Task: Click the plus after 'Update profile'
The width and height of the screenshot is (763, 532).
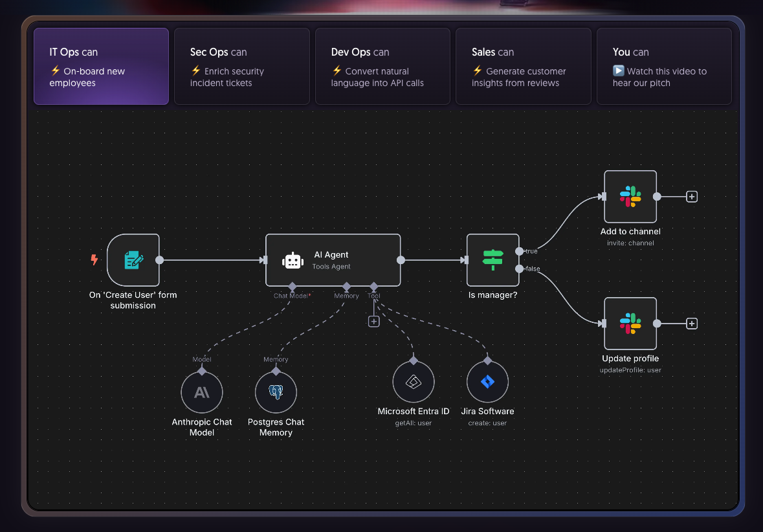Action: 692,323
